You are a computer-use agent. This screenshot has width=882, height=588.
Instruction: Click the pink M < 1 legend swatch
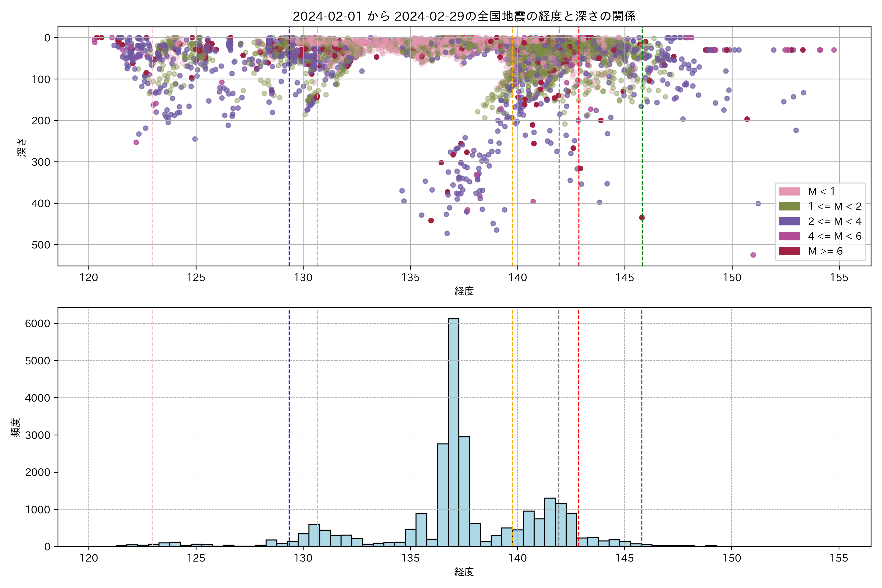pyautogui.click(x=789, y=192)
